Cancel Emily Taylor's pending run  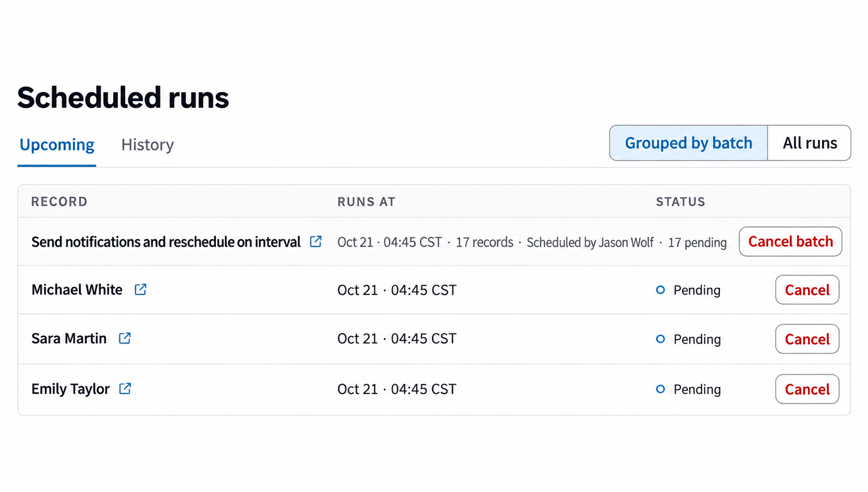point(807,389)
